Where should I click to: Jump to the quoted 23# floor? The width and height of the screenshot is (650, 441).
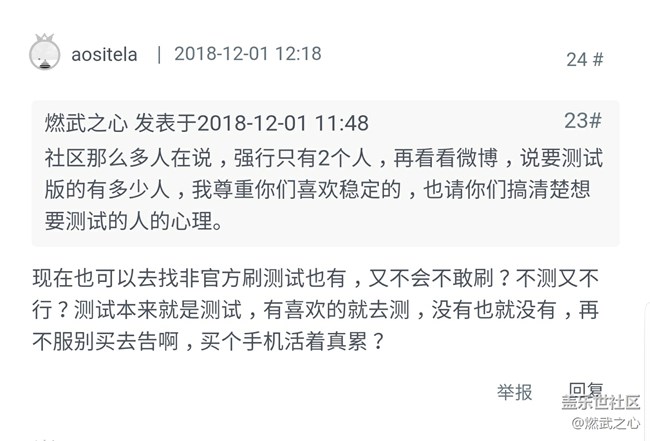pos(582,121)
